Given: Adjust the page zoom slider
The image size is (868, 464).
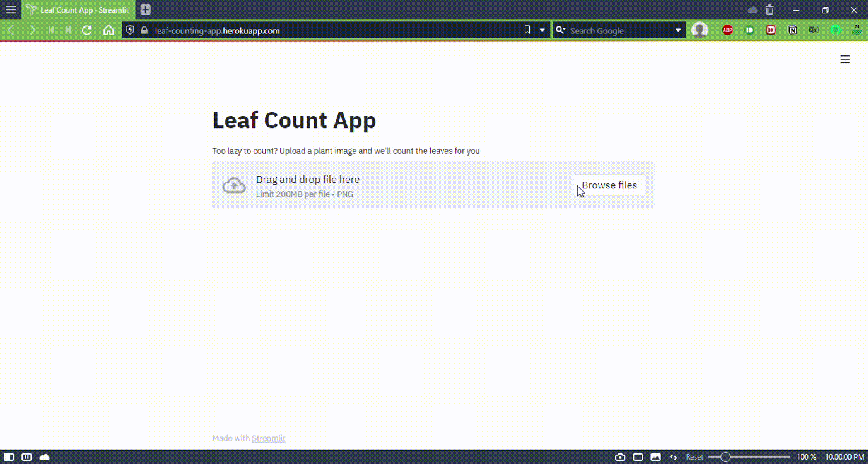Looking at the screenshot, I should click(x=749, y=457).
